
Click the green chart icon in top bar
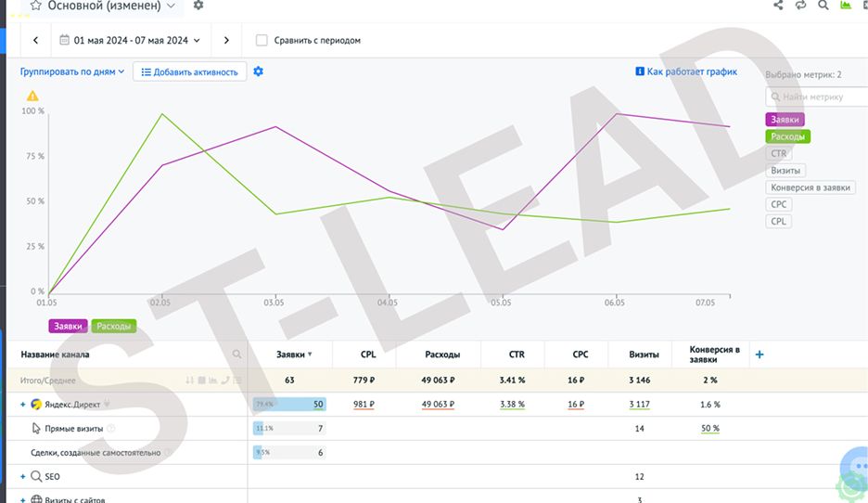[x=846, y=5]
